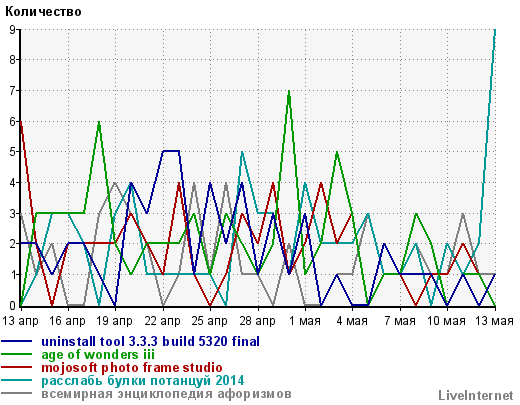Click the red legend line for mojosoft

pyautogui.click(x=17, y=367)
